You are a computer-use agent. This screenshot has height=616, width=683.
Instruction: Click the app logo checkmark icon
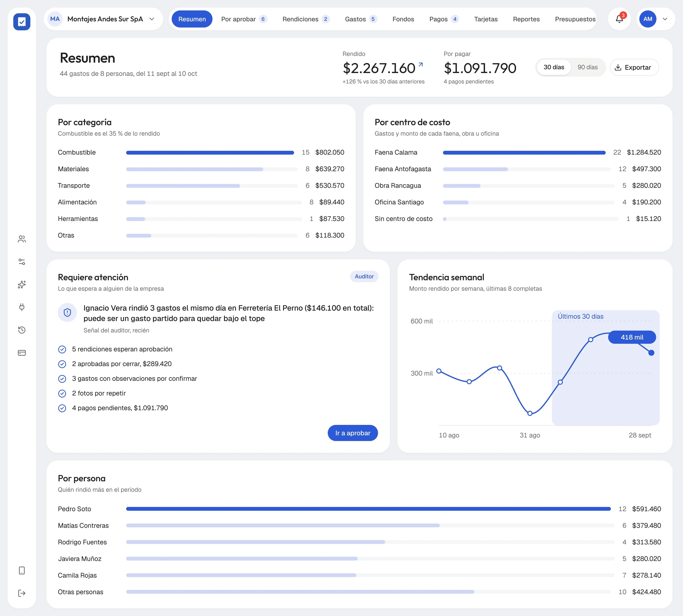pyautogui.click(x=22, y=22)
